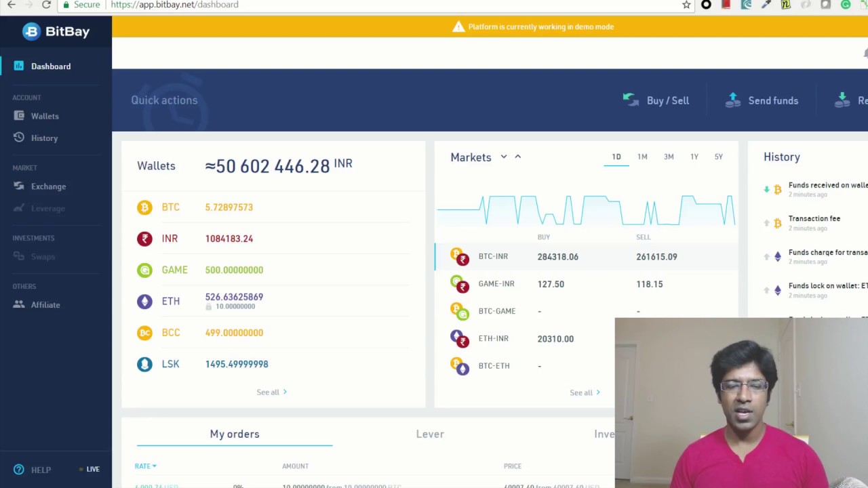Click ETH balance 526.63625869
Screen dimensions: 868x488
234,297
